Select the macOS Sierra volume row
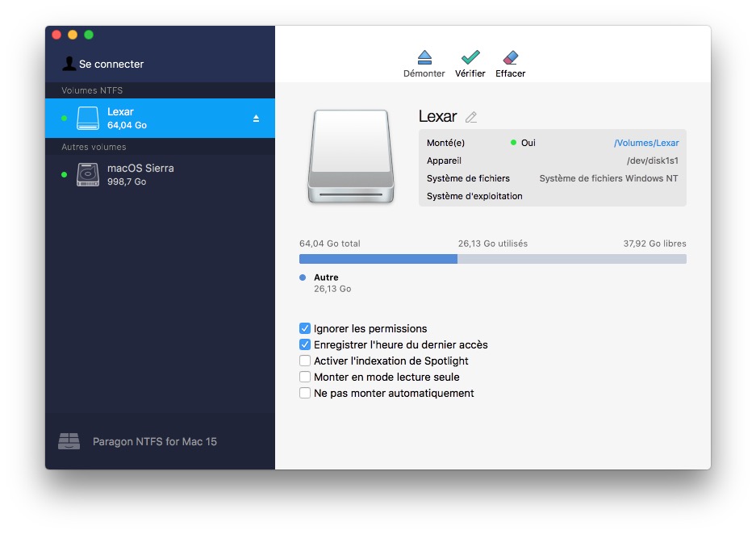 coord(160,174)
